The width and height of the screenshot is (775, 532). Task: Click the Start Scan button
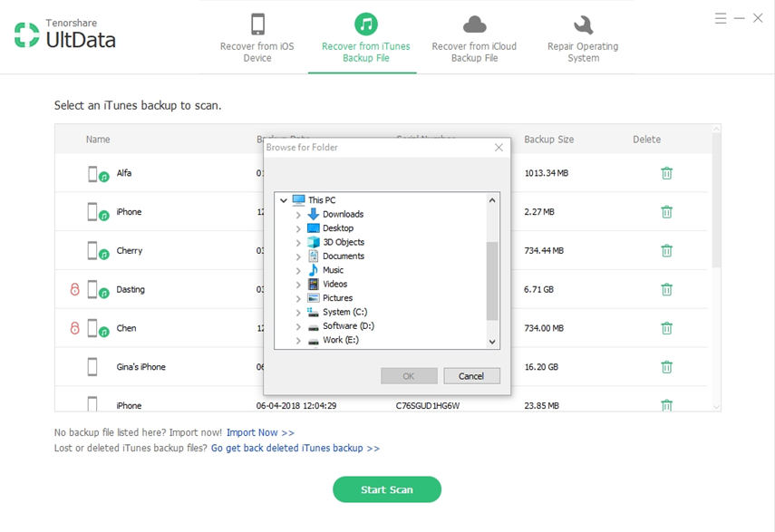tap(387, 489)
